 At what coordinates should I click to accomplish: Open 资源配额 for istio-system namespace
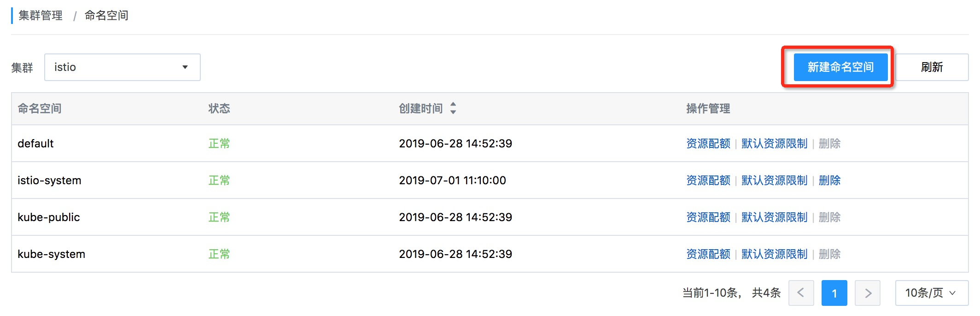(708, 181)
